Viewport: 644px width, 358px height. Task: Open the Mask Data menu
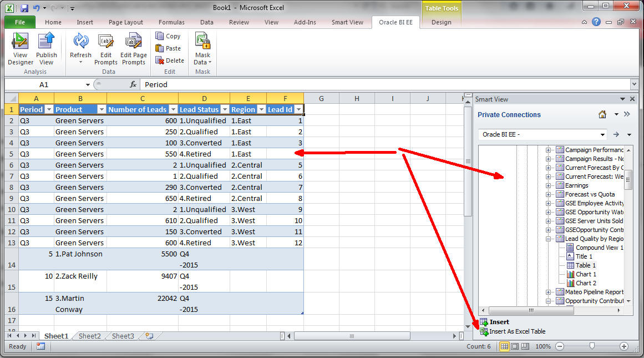202,49
